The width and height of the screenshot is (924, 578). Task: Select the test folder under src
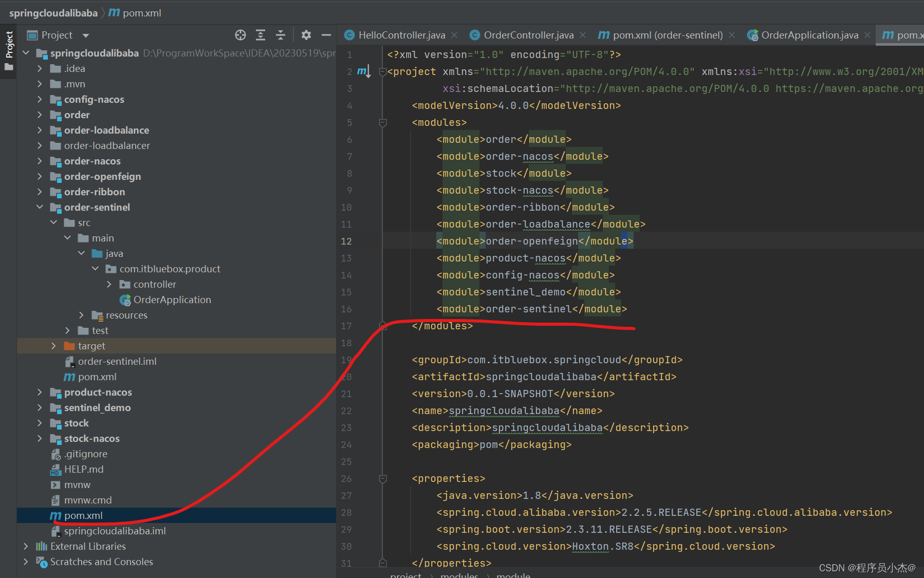[100, 330]
